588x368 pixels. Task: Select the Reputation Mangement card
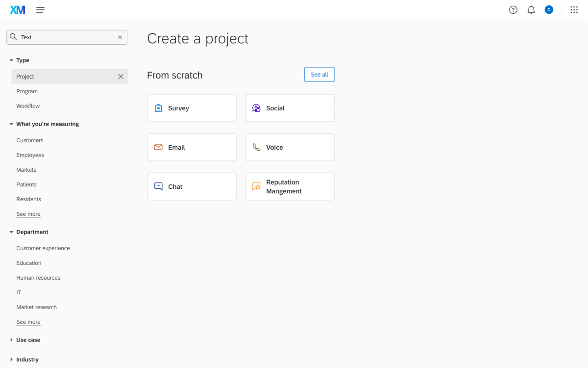(x=290, y=186)
